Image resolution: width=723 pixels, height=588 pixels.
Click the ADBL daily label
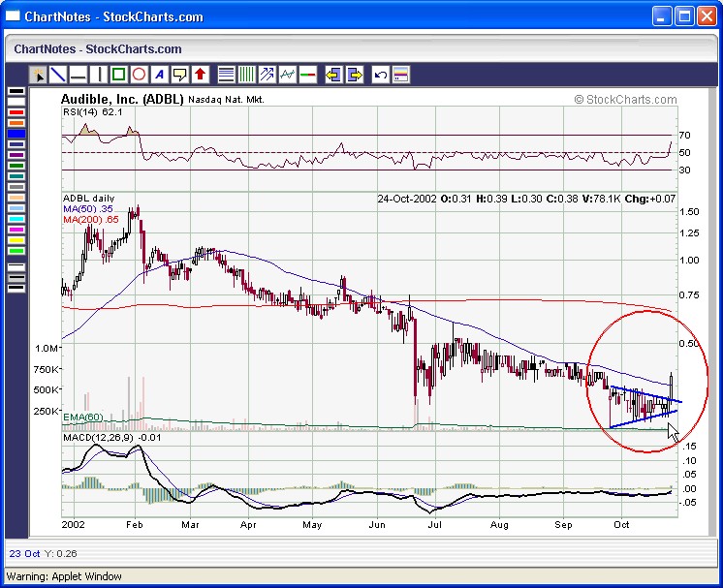tap(88, 199)
